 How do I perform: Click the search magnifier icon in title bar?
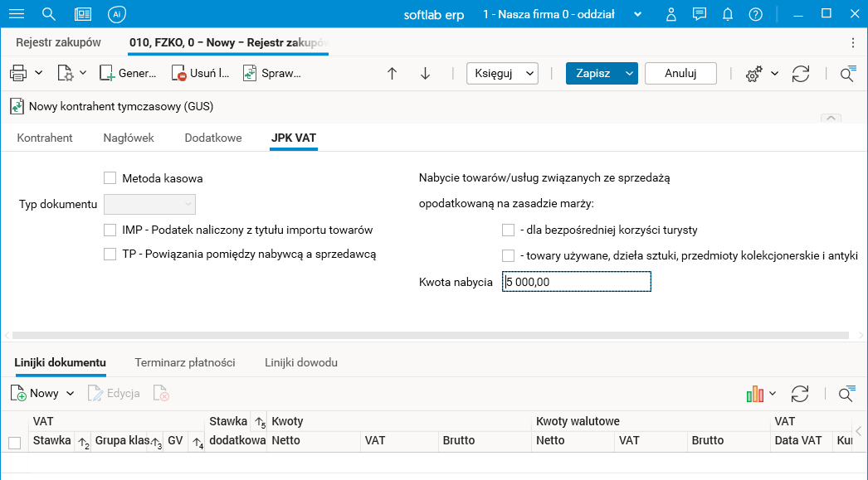pyautogui.click(x=49, y=14)
